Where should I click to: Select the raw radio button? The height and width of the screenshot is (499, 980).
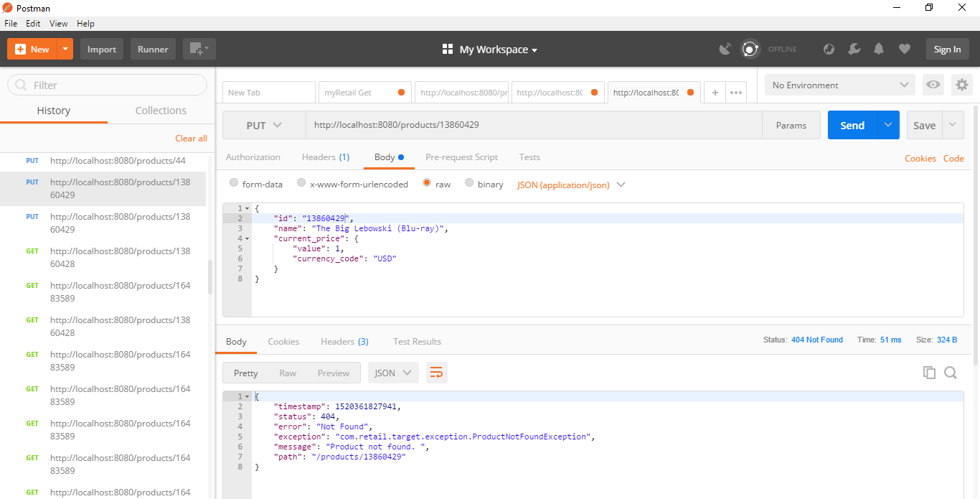(427, 183)
